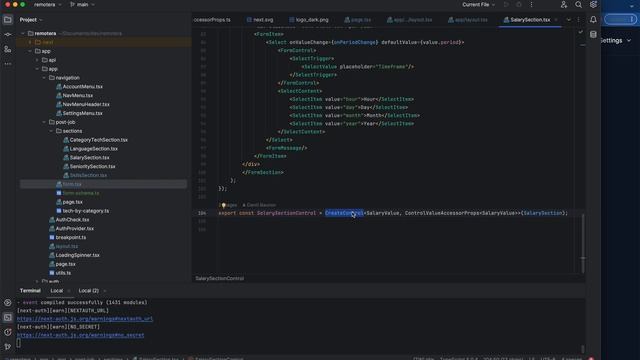Collapse the remotera root folder
This screenshot has width=640, height=360.
[x=23, y=33]
